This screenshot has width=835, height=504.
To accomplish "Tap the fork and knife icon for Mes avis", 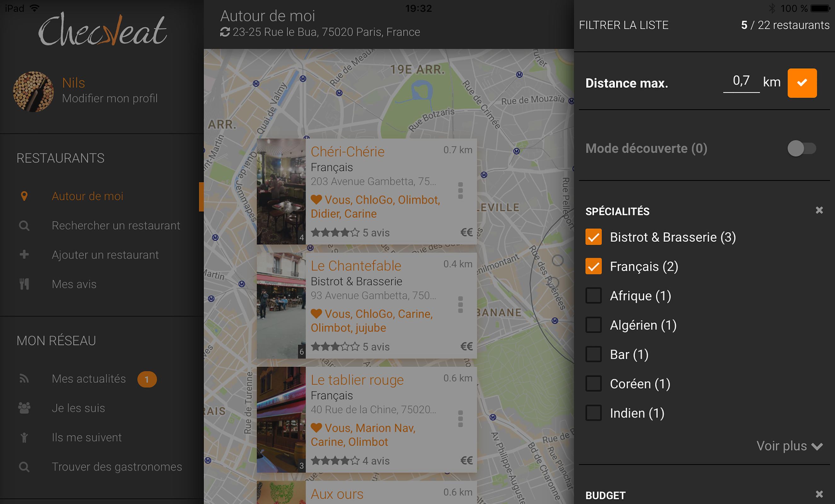I will point(24,284).
